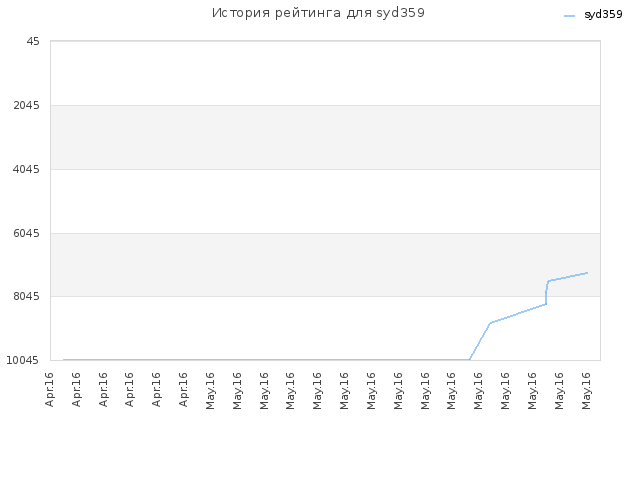Click the 2045 y-axis label
Image resolution: width=640 pixels, height=480 pixels.
click(27, 105)
